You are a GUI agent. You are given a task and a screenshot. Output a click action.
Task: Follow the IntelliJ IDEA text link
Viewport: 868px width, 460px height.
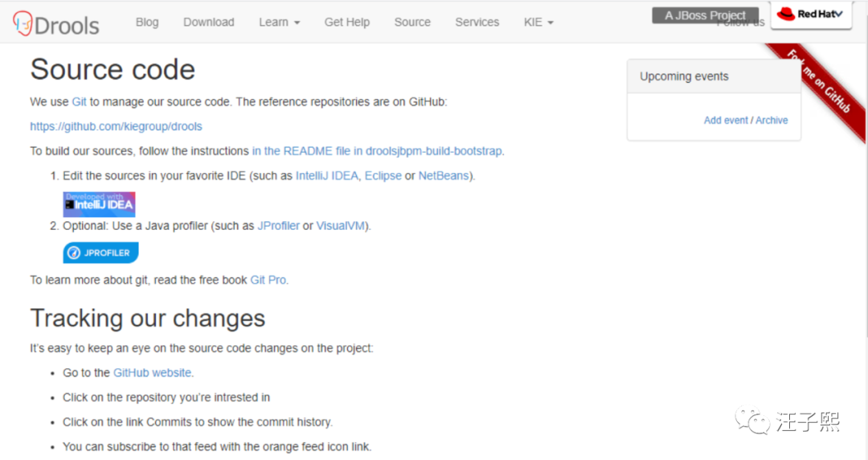click(x=327, y=175)
